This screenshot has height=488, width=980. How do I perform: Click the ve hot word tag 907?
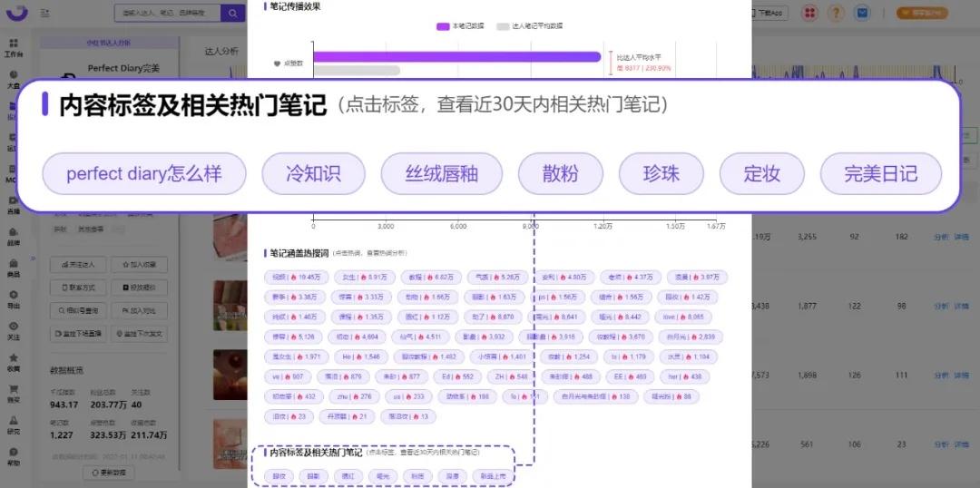coord(289,376)
